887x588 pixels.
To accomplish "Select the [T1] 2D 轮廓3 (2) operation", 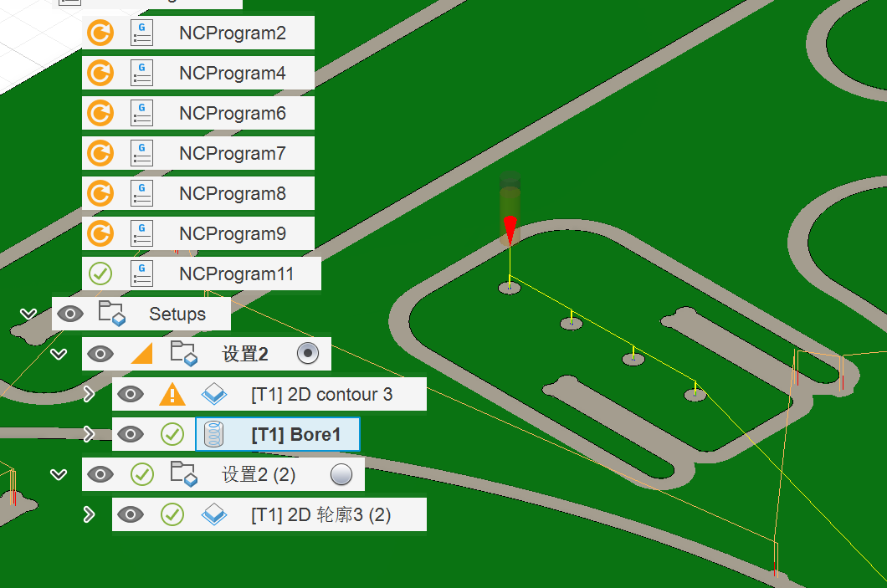I will point(320,515).
